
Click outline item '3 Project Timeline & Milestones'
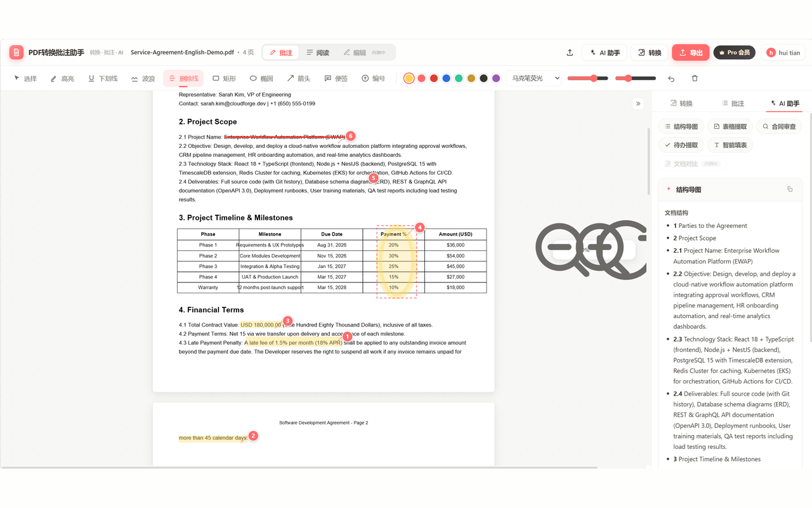(x=717, y=459)
